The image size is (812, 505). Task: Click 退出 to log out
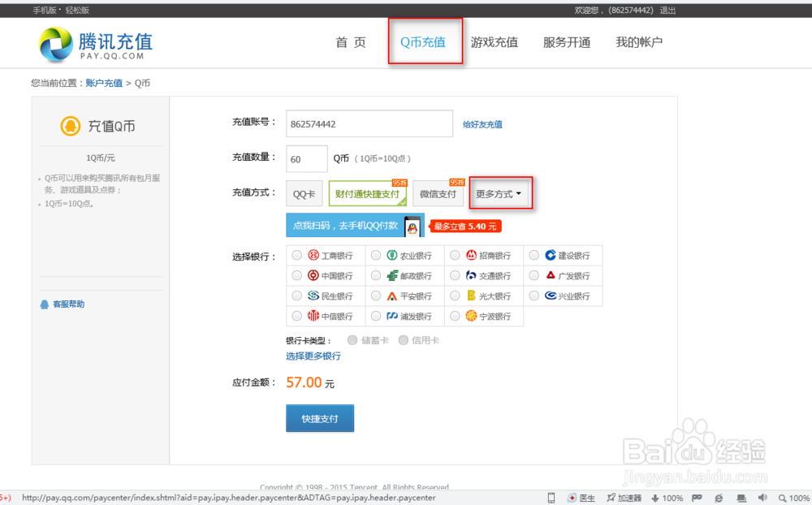point(667,10)
